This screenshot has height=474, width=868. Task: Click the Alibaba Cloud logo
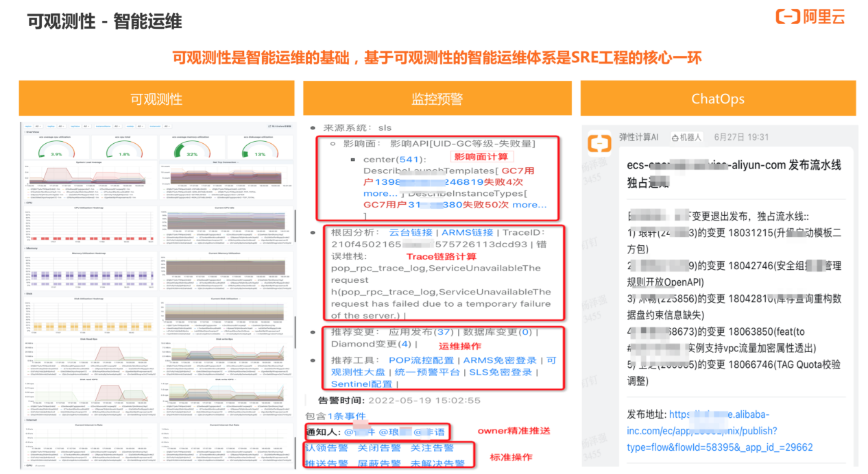coord(810,17)
